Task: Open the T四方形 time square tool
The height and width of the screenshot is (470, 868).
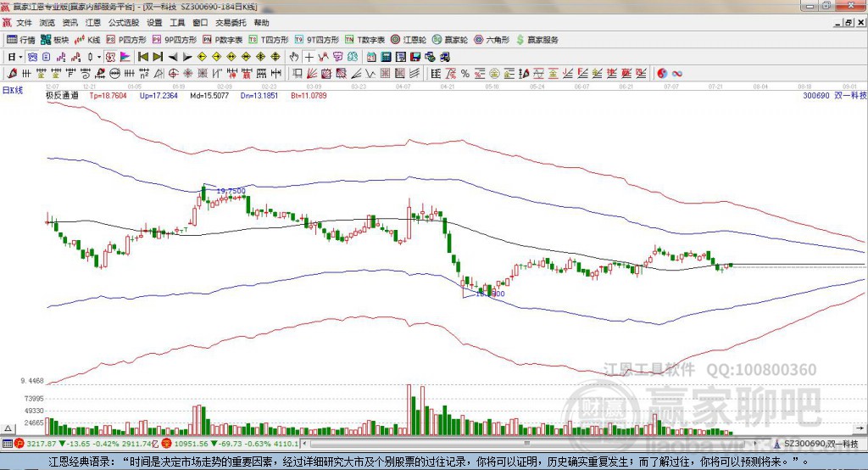Action: [269, 40]
